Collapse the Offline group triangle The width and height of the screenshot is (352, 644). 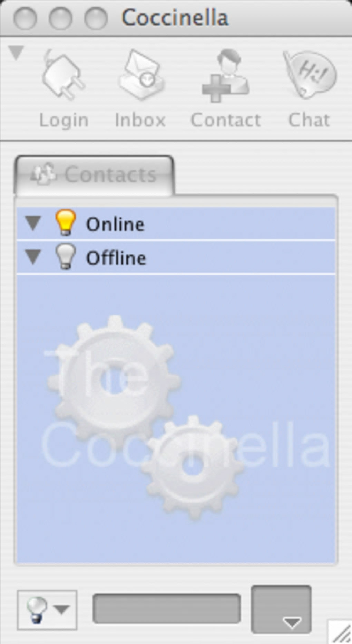coord(33,257)
